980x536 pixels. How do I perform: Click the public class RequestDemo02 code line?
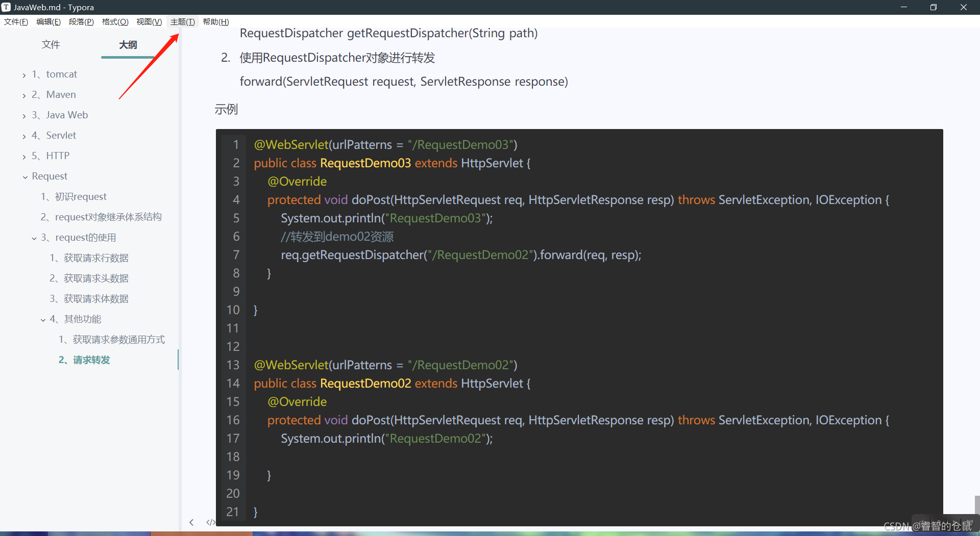coord(392,384)
